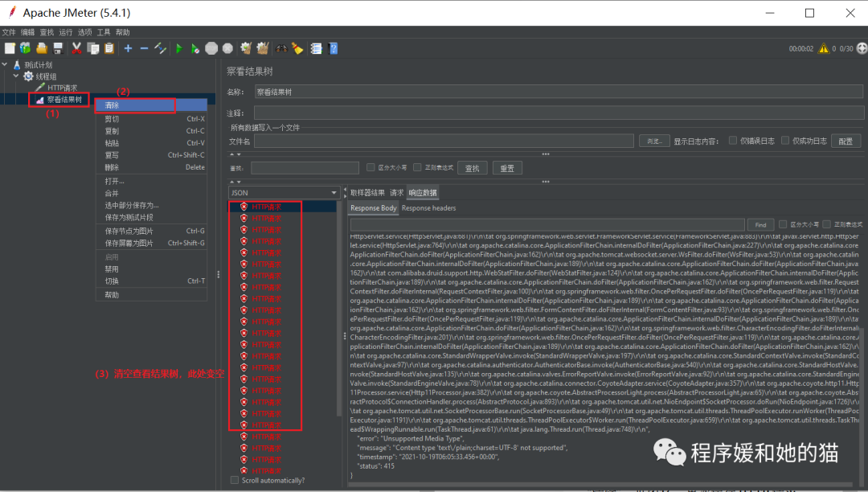Click the 查找 search button
This screenshot has height=492, width=868.
pyautogui.click(x=473, y=168)
